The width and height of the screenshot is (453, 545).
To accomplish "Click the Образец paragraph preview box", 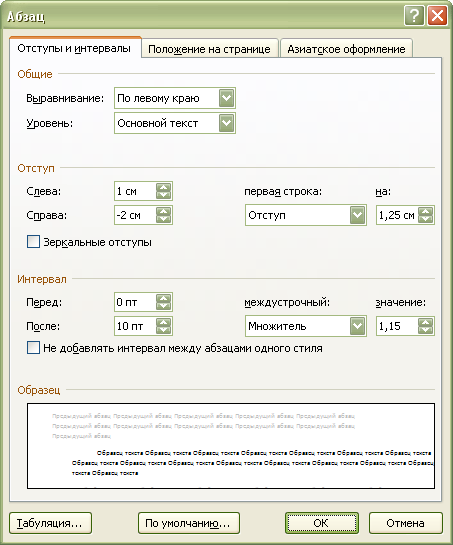I will click(231, 446).
